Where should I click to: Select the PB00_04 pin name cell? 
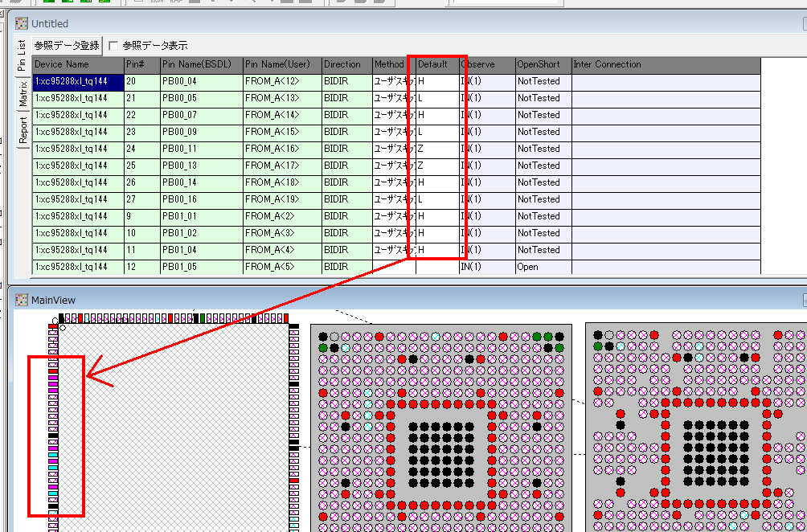point(201,81)
